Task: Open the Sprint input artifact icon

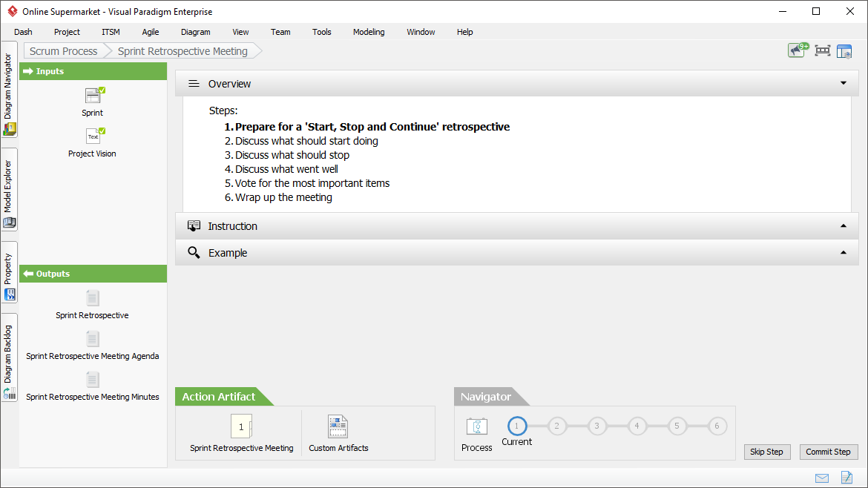Action: [94, 96]
